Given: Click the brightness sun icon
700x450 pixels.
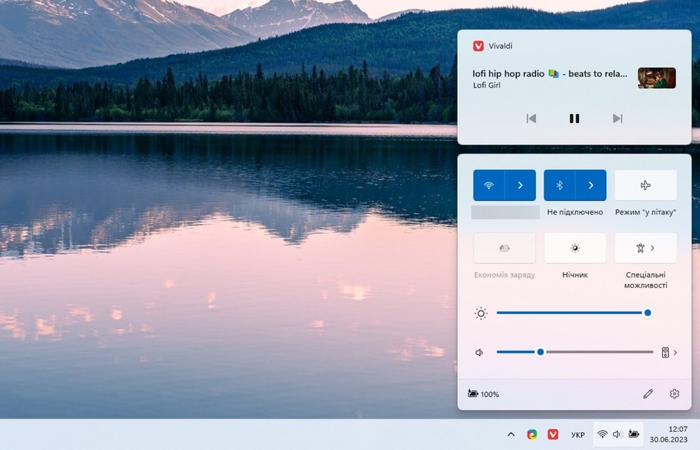Looking at the screenshot, I should pyautogui.click(x=481, y=313).
